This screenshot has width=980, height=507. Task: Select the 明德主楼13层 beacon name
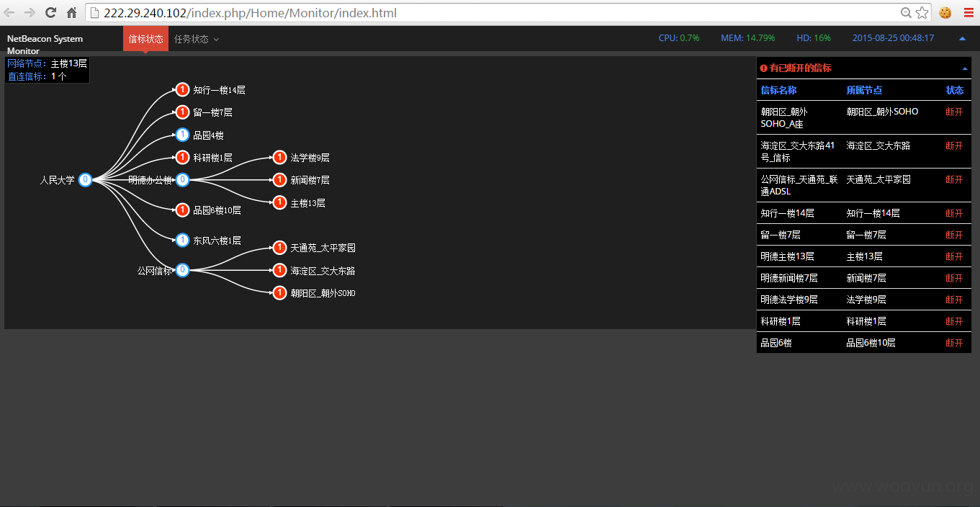click(788, 256)
